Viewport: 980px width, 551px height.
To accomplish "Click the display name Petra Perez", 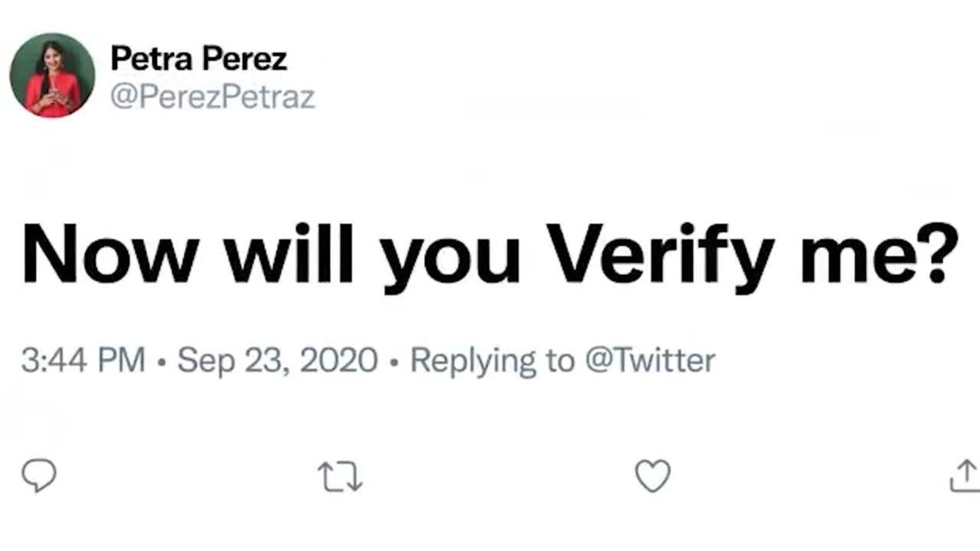I will pyautogui.click(x=199, y=58).
